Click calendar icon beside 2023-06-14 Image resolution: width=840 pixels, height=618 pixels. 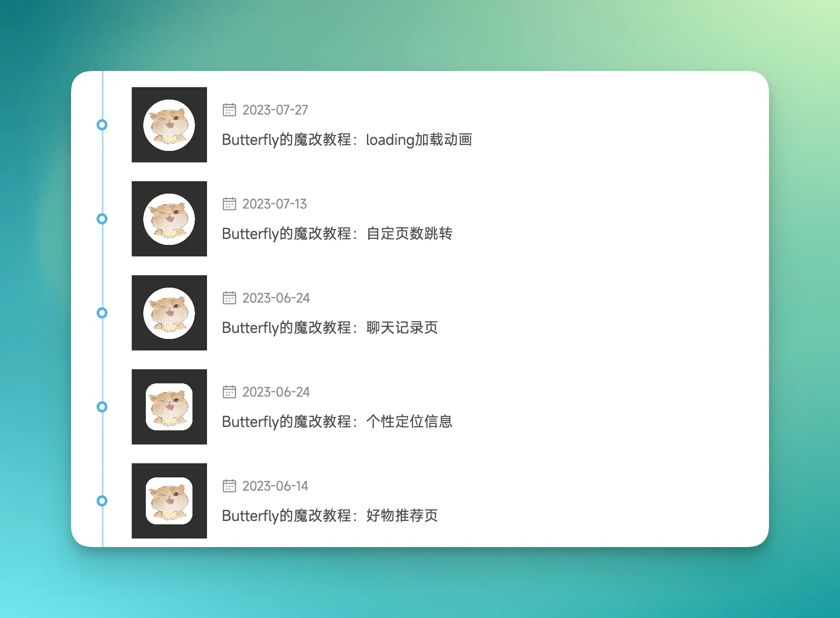pos(229,486)
